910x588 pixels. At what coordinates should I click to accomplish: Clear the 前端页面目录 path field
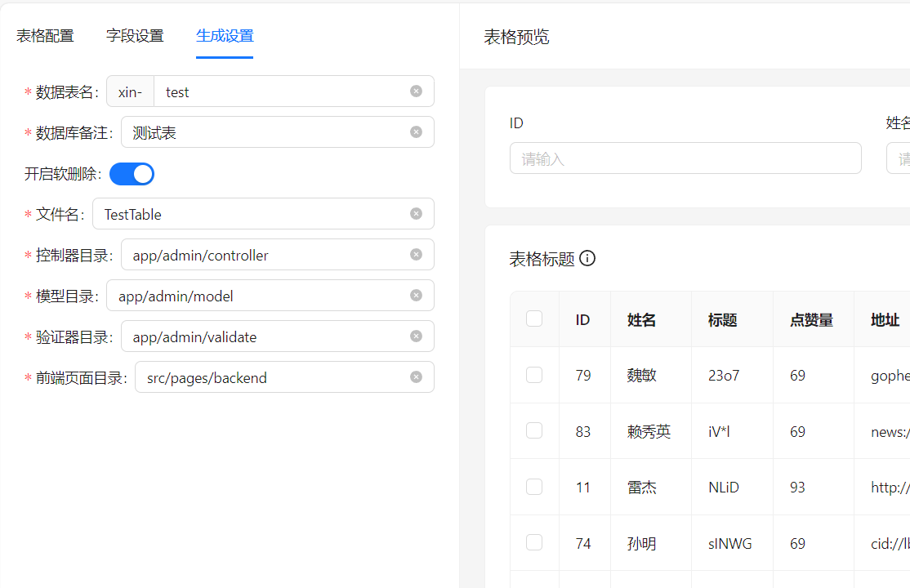click(x=416, y=377)
